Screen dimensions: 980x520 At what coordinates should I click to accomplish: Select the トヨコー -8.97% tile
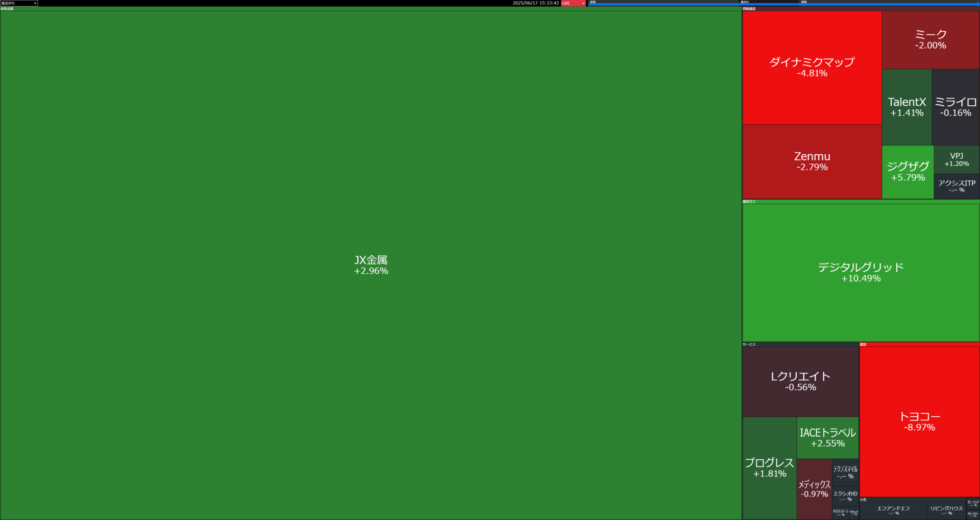point(919,421)
